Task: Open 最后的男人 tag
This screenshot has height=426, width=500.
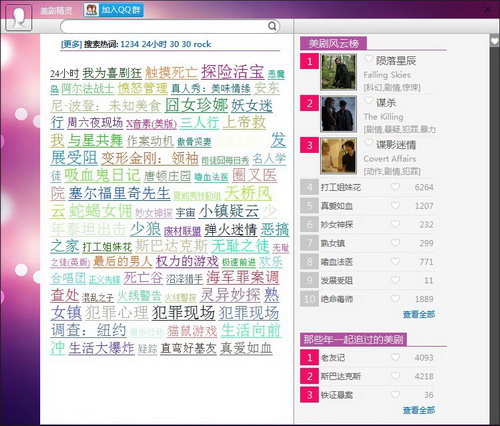Action: click(123, 261)
